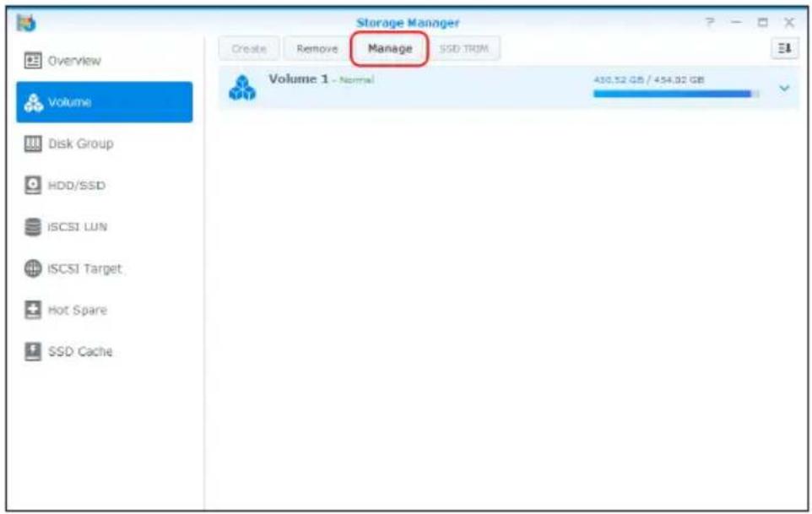Click the Volume 1 cubes icon
Image resolution: width=812 pixels, height=514 pixels.
pyautogui.click(x=242, y=88)
